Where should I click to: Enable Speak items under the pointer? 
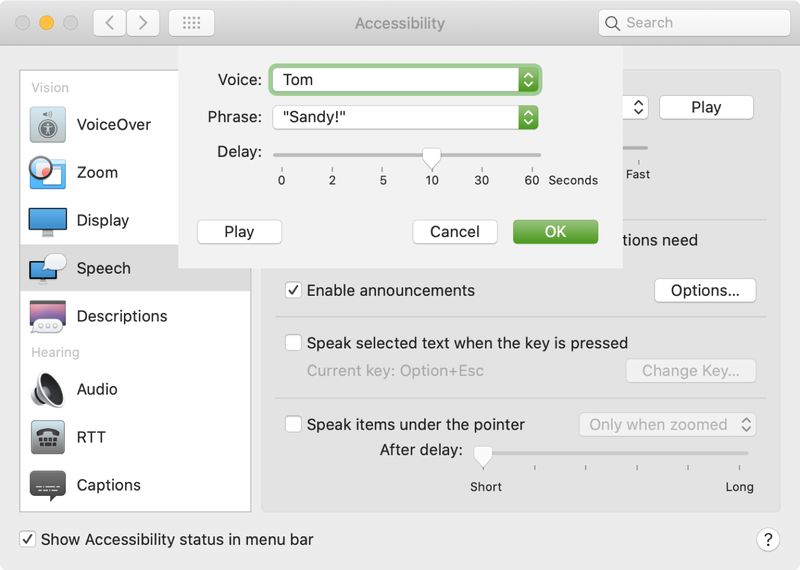[x=293, y=424]
